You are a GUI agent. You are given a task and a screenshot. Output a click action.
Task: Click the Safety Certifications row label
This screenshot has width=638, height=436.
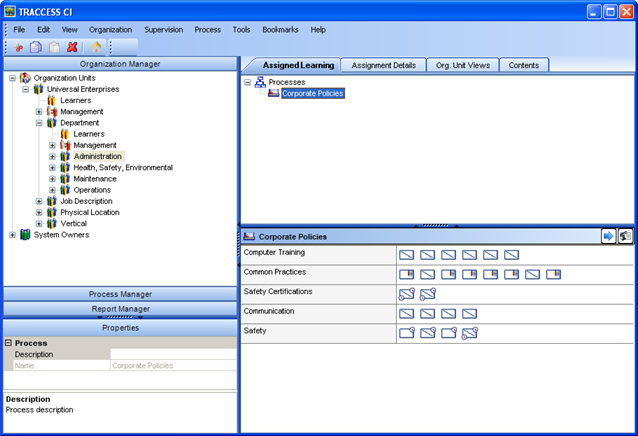click(x=278, y=291)
